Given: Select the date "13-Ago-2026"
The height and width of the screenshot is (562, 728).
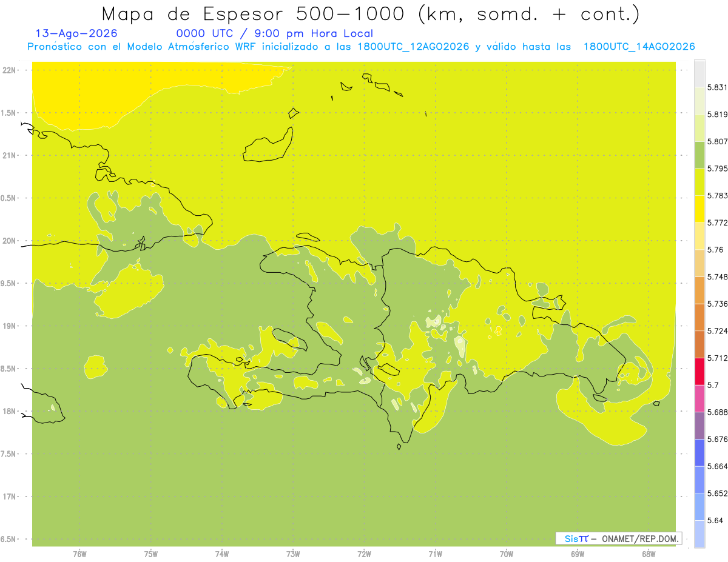Looking at the screenshot, I should coord(76,33).
